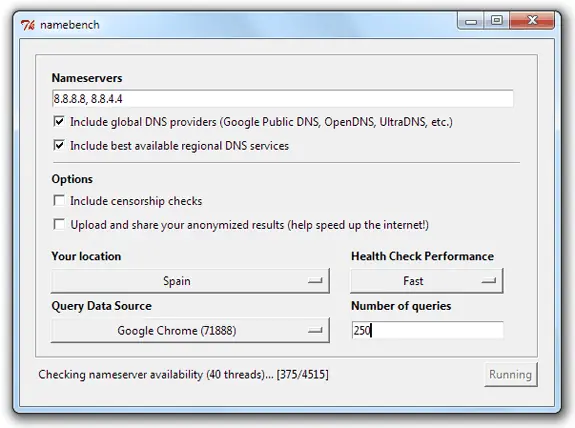575x428 pixels.
Task: Tick Upload and share anonymized results checkbox
Action: (x=59, y=224)
